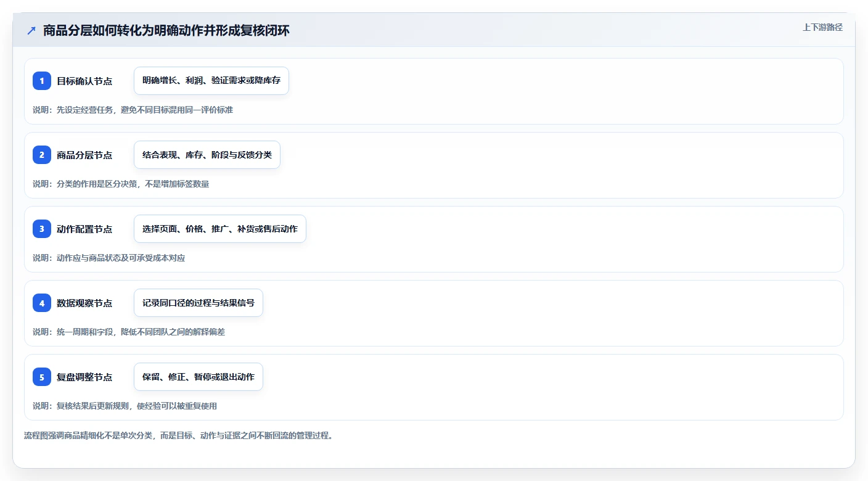Click the 选择页面、价格、推广、补货或售后动作 box
This screenshot has width=868, height=481.
coord(220,229)
